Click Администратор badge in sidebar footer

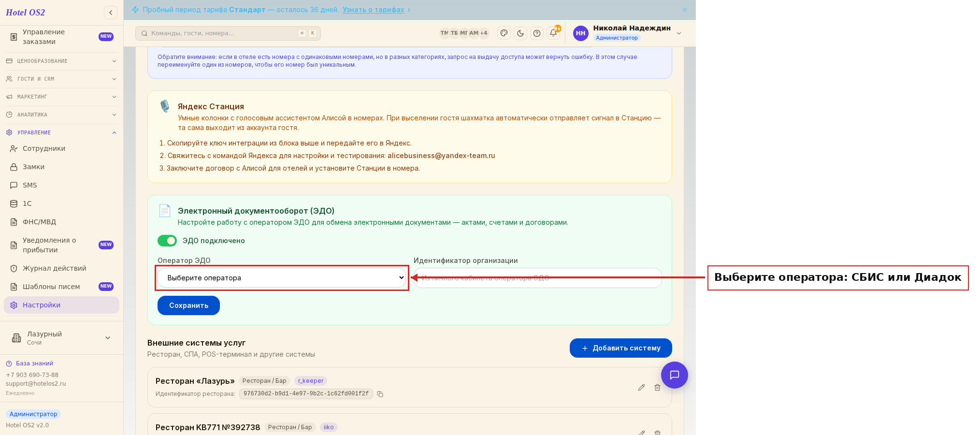[33, 414]
